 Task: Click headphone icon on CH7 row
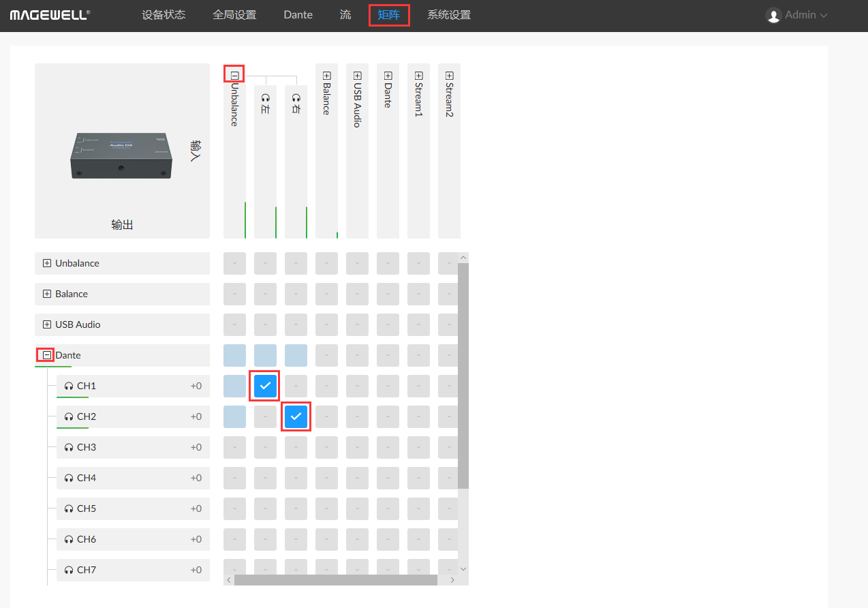[68, 570]
